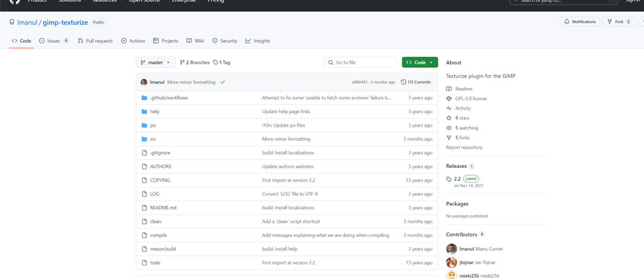
Task: Click the Fork button
Action: click(x=619, y=22)
